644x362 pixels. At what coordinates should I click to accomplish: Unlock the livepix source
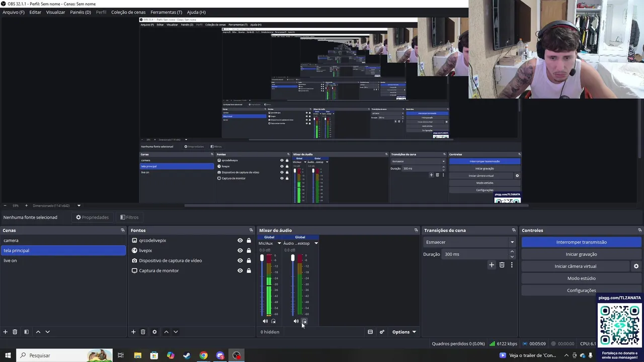click(x=249, y=250)
